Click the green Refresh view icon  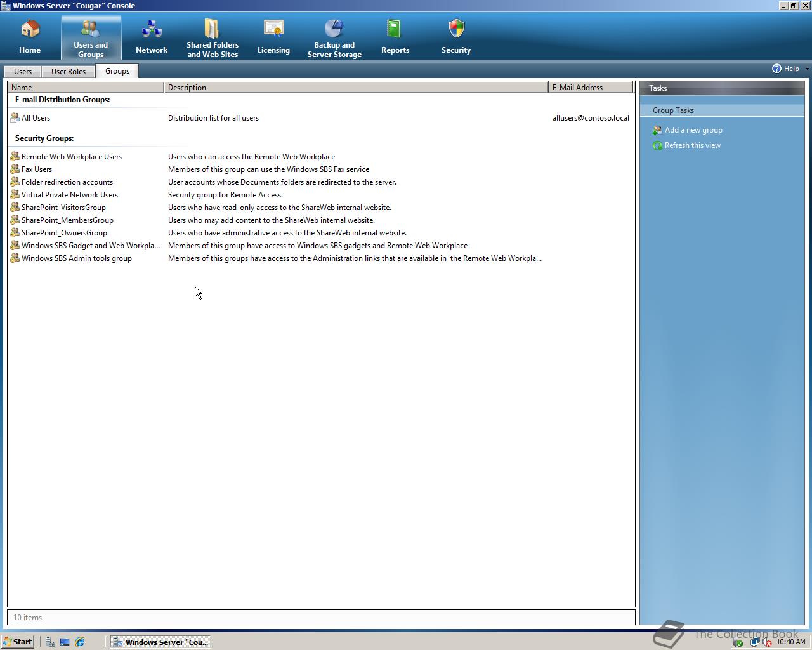coord(657,145)
